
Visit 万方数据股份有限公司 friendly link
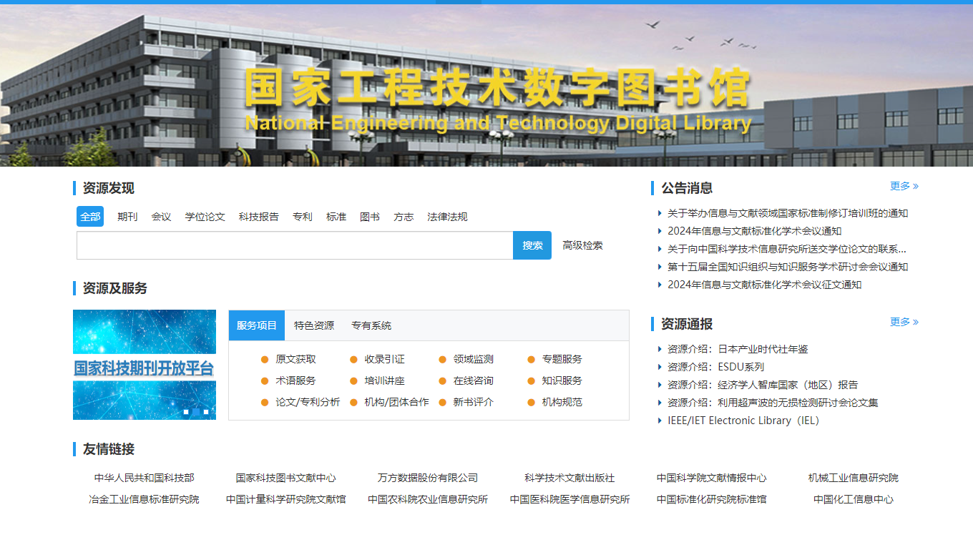[428, 478]
